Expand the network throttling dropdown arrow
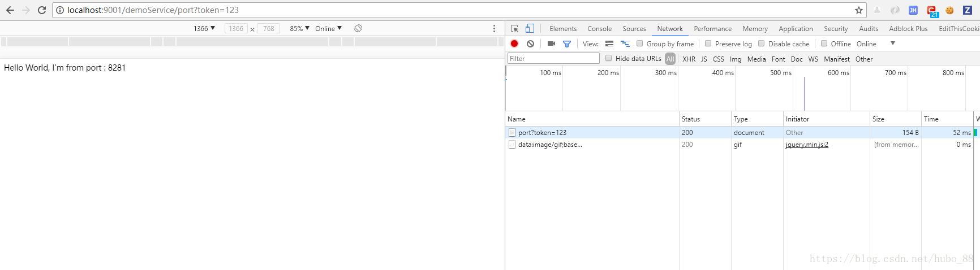 click(x=893, y=43)
